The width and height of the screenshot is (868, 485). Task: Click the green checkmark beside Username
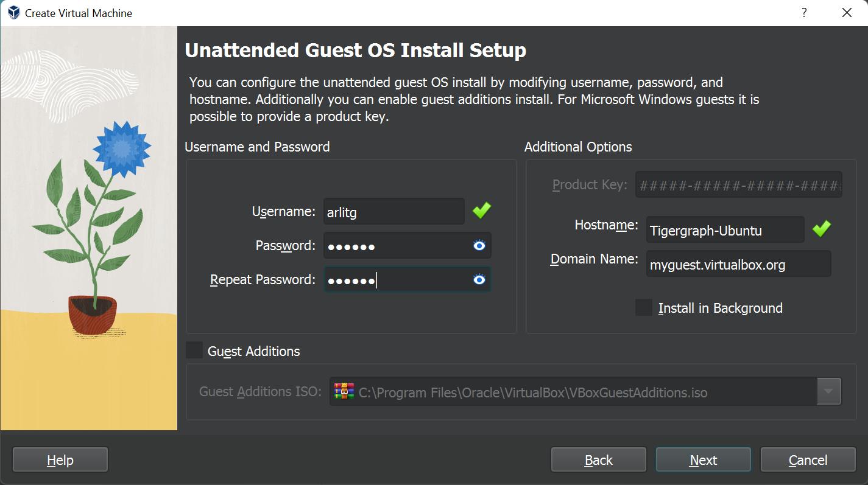482,211
